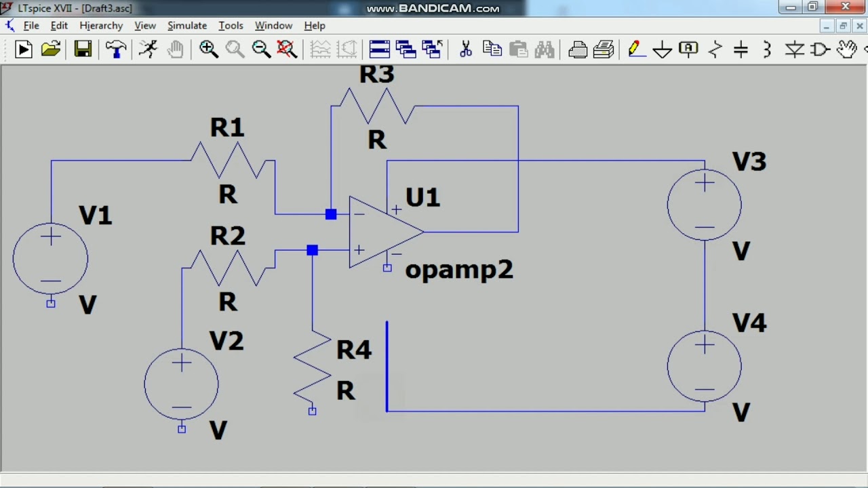The width and height of the screenshot is (868, 488).
Task: Click the grayed Pan magnifier icon
Action: [235, 49]
